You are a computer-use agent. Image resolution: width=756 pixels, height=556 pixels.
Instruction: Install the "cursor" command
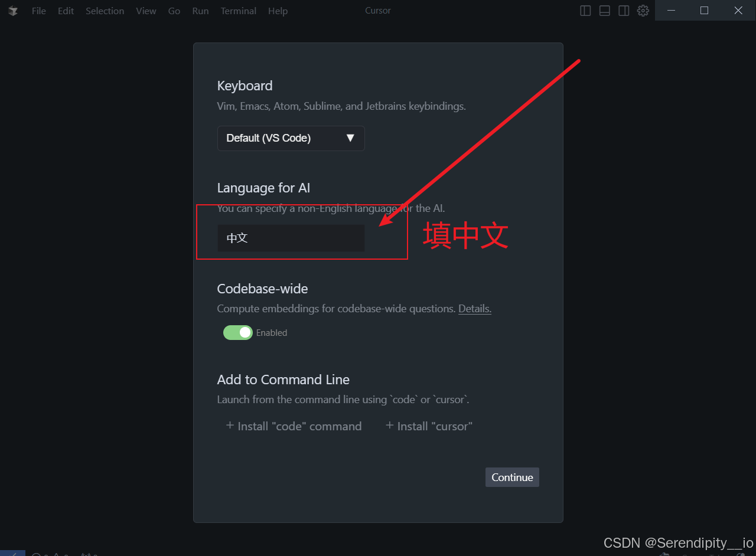[429, 426]
